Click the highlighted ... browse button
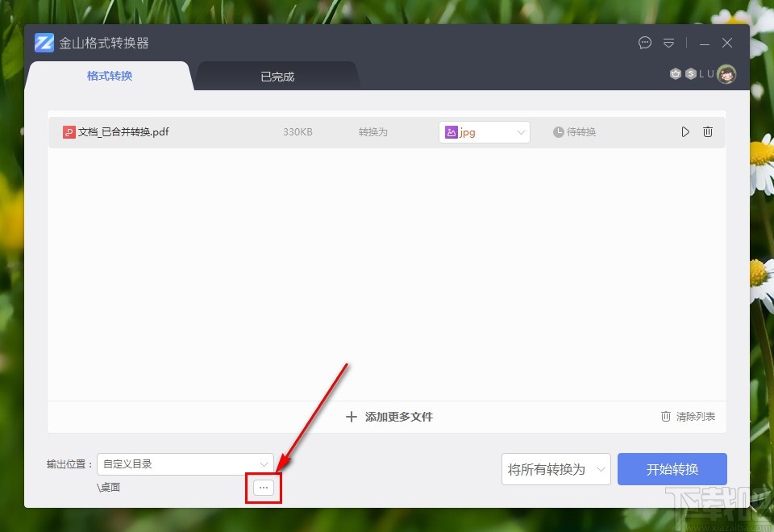 coord(264,487)
